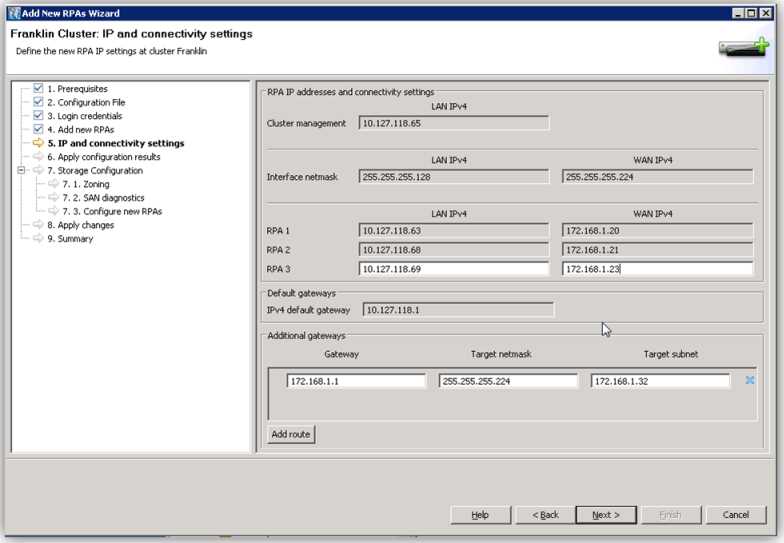
Task: Click the Interface netmask label
Action: click(302, 176)
